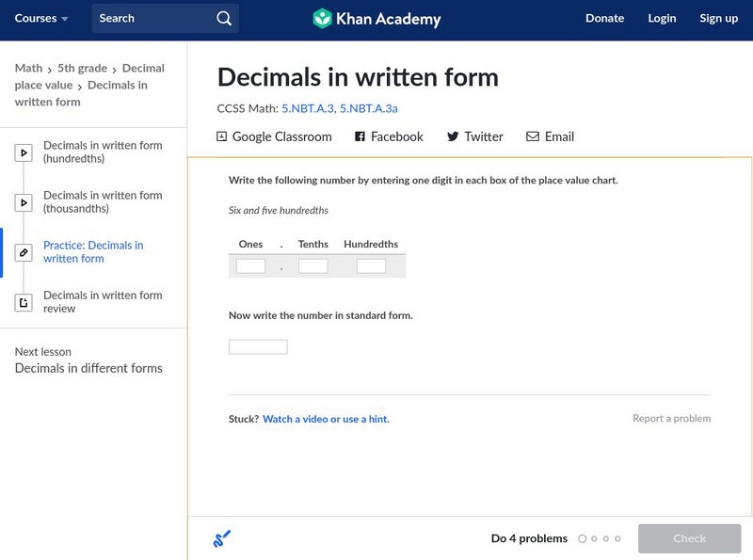
Task: Select the last progress circle indicator
Action: [617, 539]
